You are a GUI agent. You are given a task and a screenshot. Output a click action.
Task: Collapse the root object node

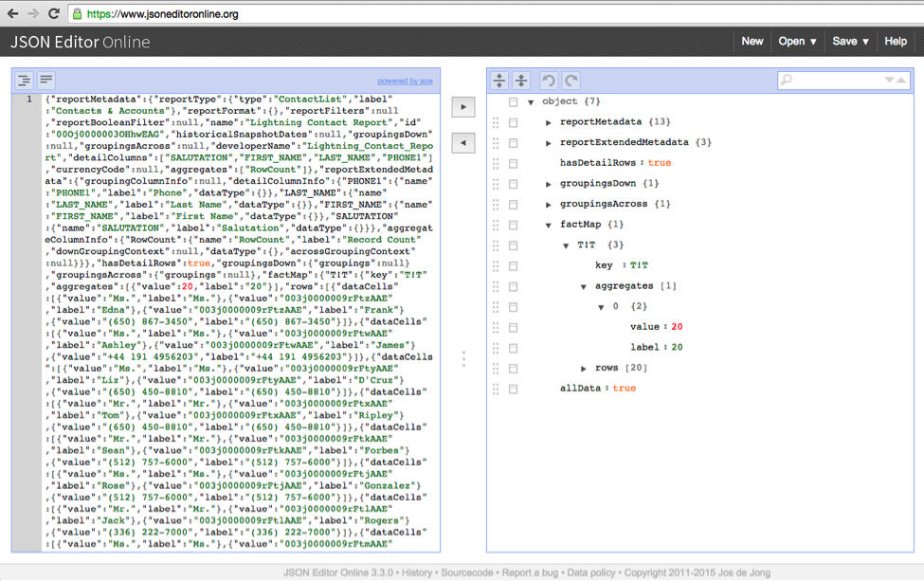(x=531, y=102)
